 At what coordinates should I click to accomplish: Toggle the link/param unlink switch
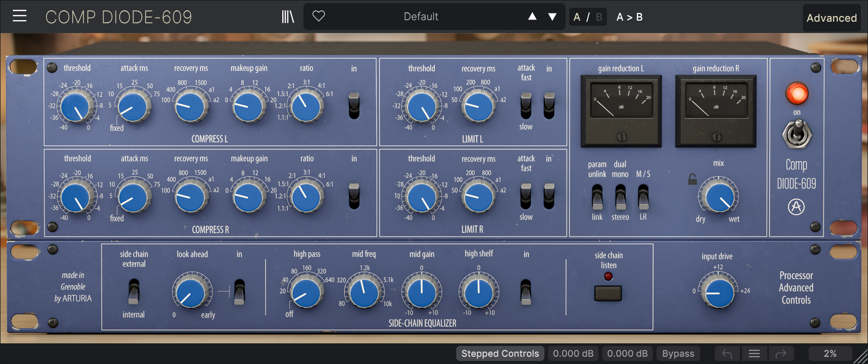pos(597,197)
